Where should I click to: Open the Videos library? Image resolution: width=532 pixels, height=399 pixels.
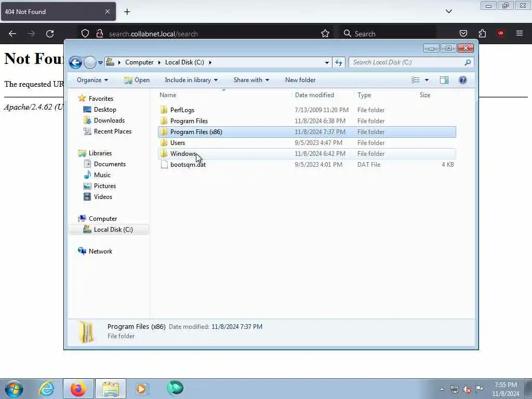coord(103,196)
